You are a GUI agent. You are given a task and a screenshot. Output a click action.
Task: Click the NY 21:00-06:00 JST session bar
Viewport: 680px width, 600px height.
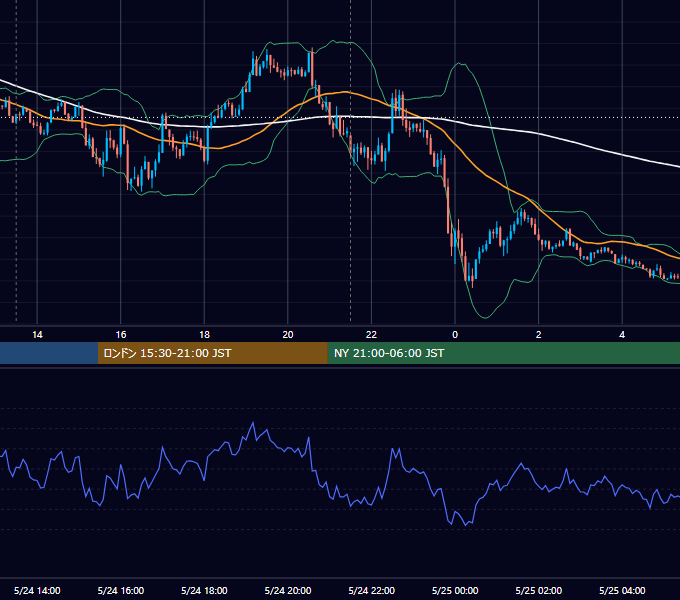(x=503, y=353)
